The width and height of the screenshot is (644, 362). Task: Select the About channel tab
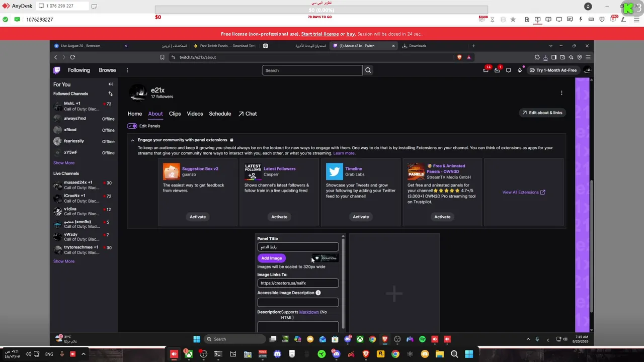click(155, 114)
